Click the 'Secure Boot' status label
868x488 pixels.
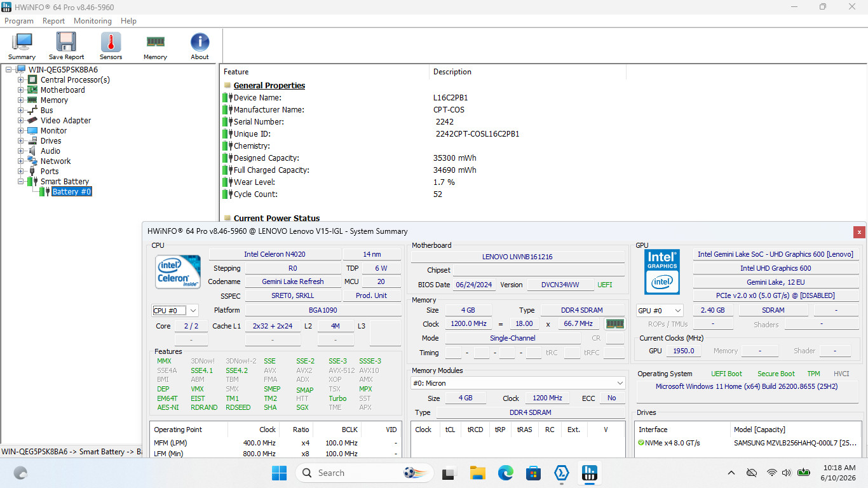point(776,374)
